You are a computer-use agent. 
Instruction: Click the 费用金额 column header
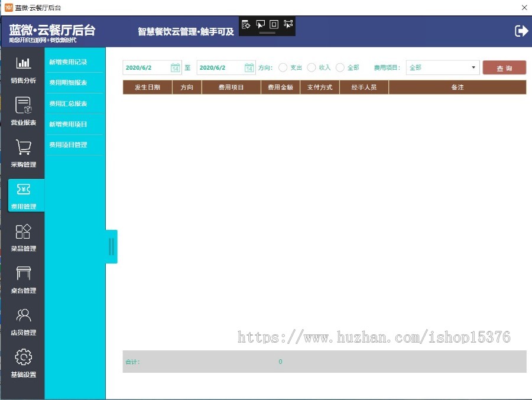tap(280, 87)
